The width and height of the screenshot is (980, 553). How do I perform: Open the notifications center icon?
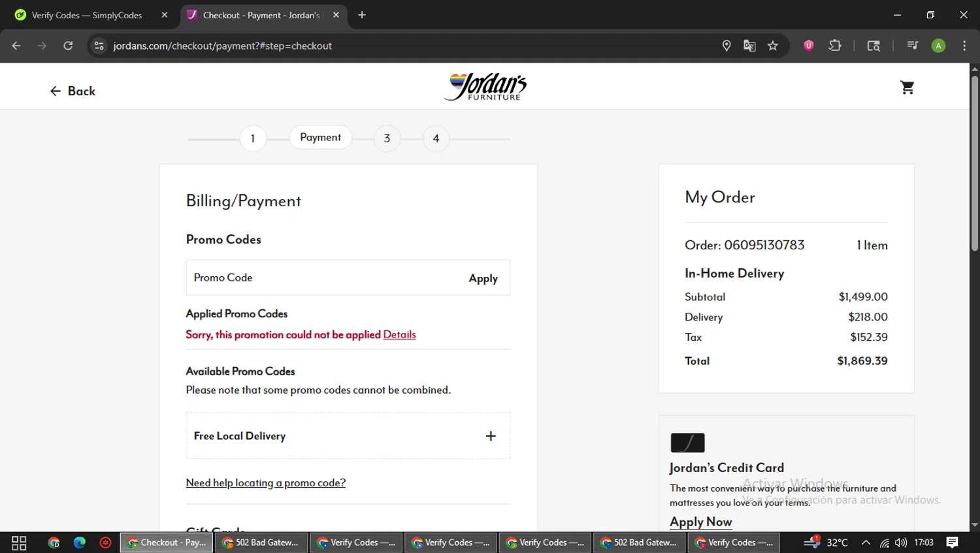click(x=953, y=543)
